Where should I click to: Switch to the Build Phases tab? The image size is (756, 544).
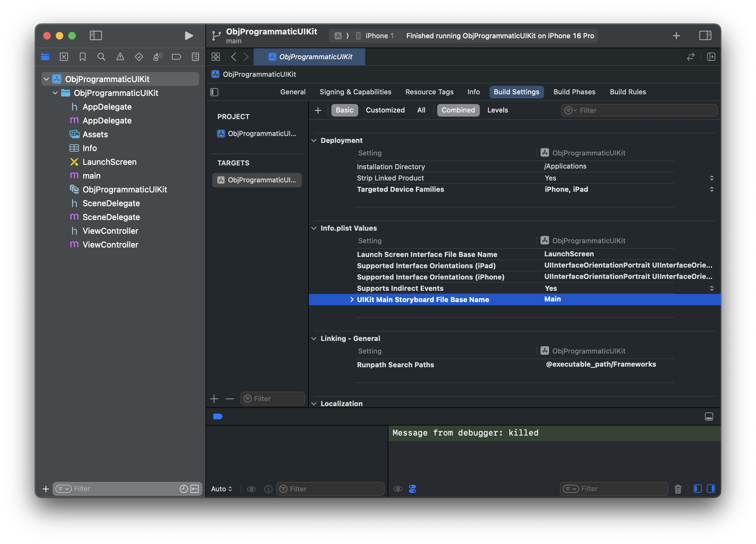click(x=574, y=92)
